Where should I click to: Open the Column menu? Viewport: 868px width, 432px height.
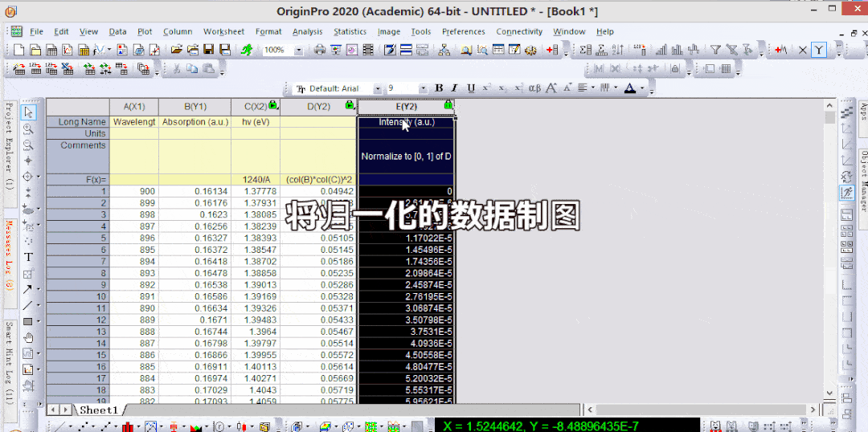coord(178,31)
